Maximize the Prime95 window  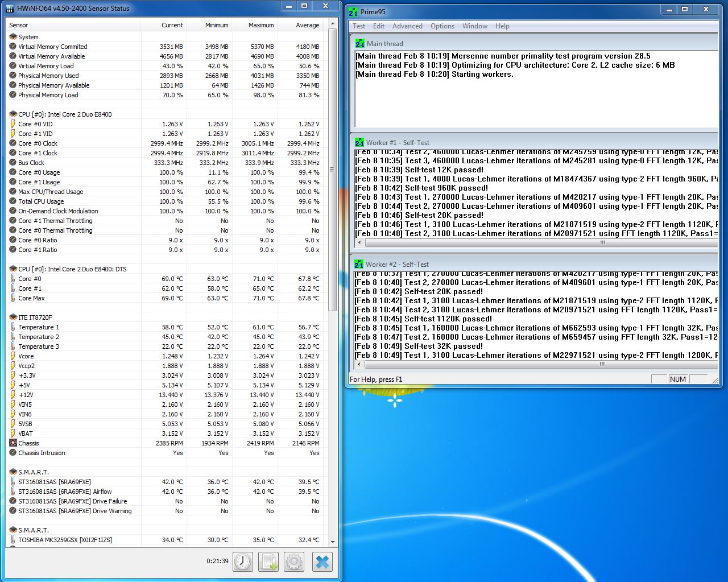(685, 9)
